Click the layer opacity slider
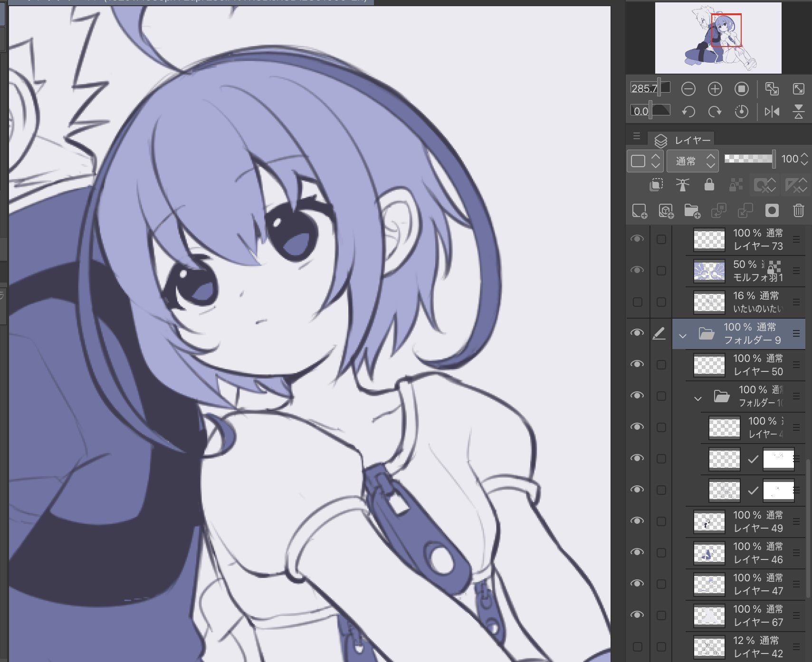The width and height of the screenshot is (812, 662). pos(749,159)
